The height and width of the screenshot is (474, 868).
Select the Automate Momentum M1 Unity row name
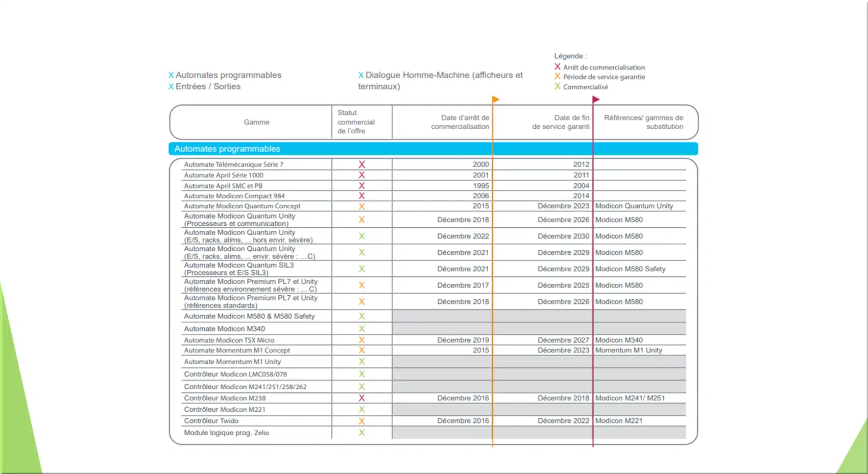pos(232,362)
